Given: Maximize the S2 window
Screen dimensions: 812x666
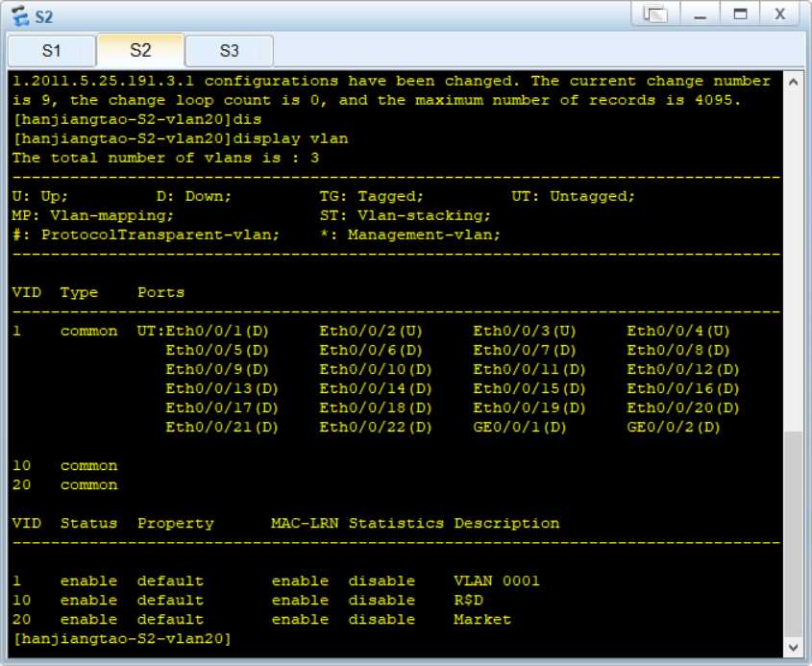Looking at the screenshot, I should pos(741,14).
